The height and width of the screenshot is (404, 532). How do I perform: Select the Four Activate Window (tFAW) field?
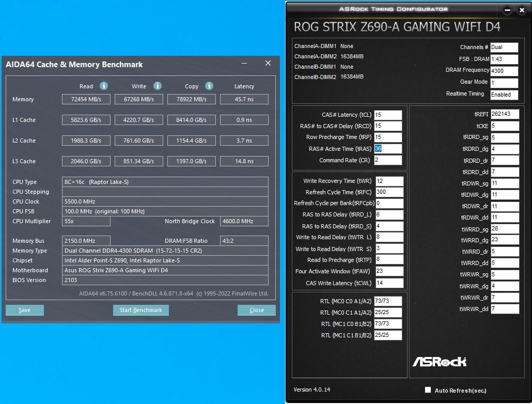click(x=389, y=271)
